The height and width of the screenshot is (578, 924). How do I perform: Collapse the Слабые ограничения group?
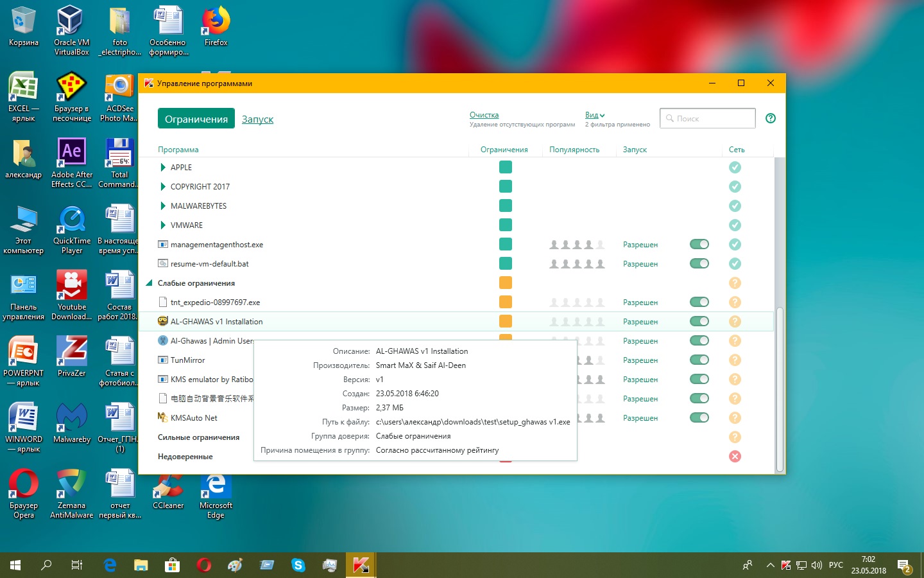coord(150,283)
